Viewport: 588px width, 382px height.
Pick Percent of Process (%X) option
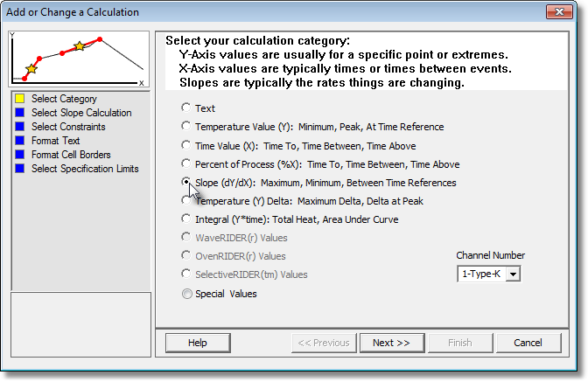186,163
